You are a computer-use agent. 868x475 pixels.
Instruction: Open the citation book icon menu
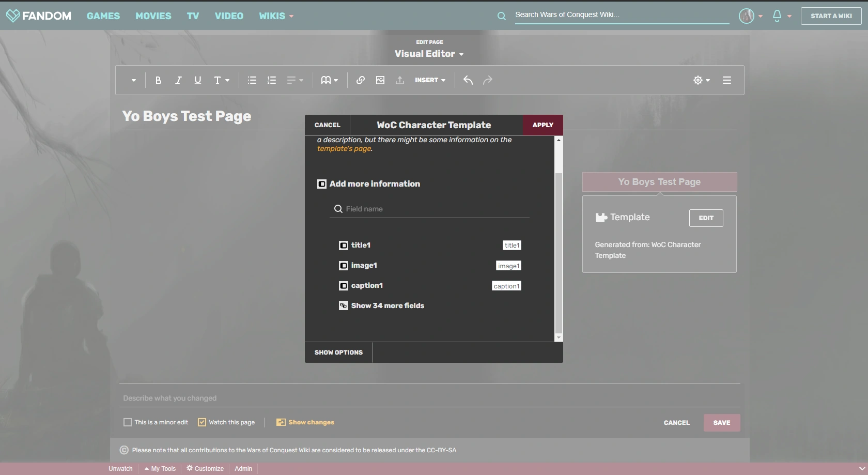point(330,80)
